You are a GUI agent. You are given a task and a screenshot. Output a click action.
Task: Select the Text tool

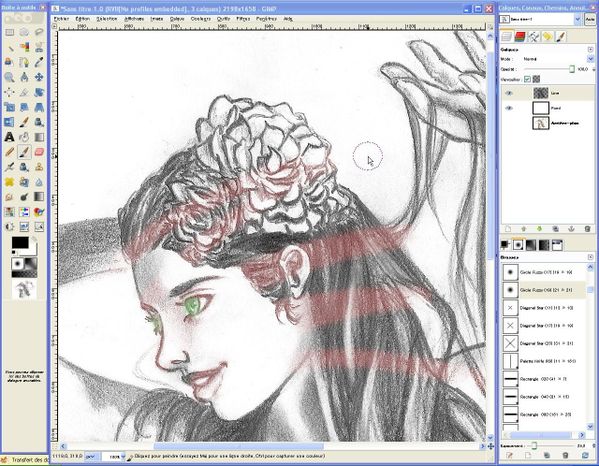[x=10, y=137]
